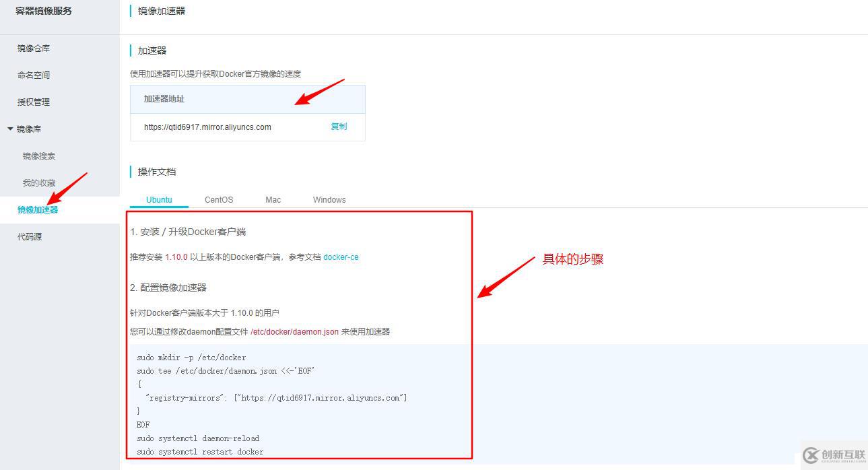Click the /etc/docker/daemon.json red path text
Image resolution: width=868 pixels, height=470 pixels.
pyautogui.click(x=294, y=332)
